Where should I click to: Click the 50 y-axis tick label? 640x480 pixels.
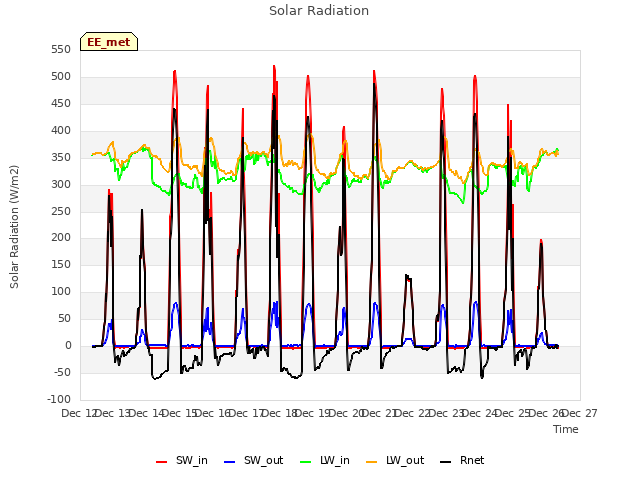pos(64,318)
